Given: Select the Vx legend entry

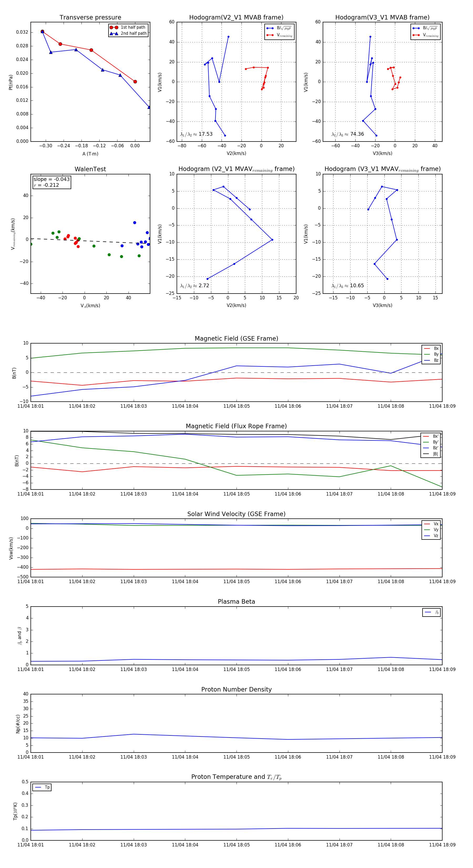Looking at the screenshot, I should 431,524.
